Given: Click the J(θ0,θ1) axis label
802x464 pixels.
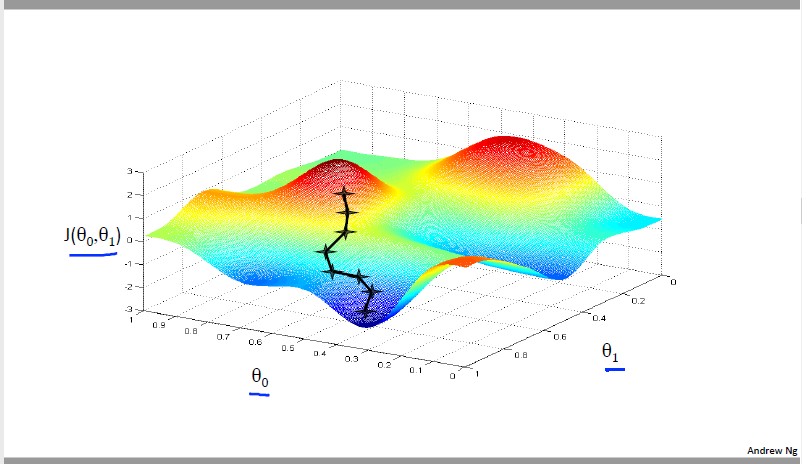Looking at the screenshot, I should coord(93,236).
